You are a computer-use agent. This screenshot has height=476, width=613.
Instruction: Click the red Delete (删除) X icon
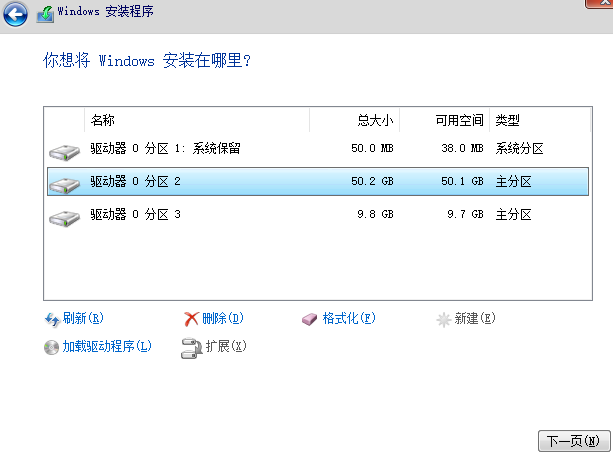(192, 319)
